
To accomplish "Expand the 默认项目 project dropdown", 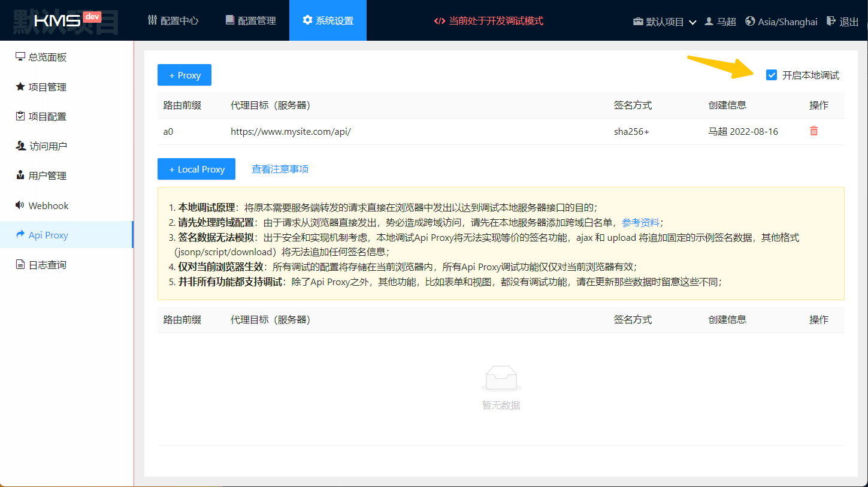I will [x=665, y=22].
